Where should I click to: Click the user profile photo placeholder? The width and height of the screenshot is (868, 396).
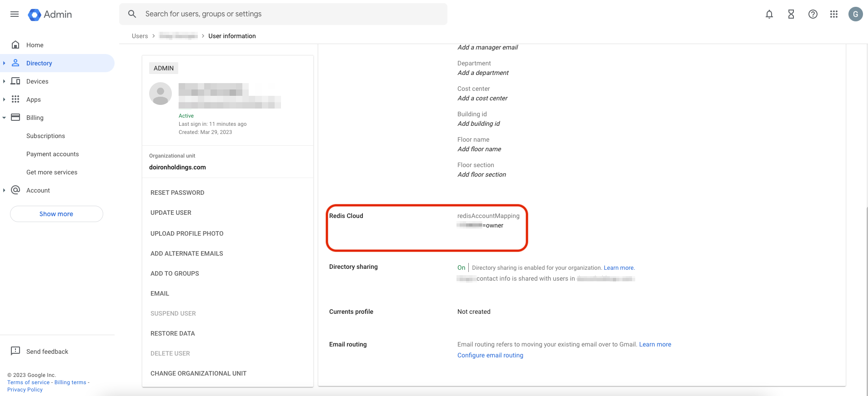[x=161, y=94]
